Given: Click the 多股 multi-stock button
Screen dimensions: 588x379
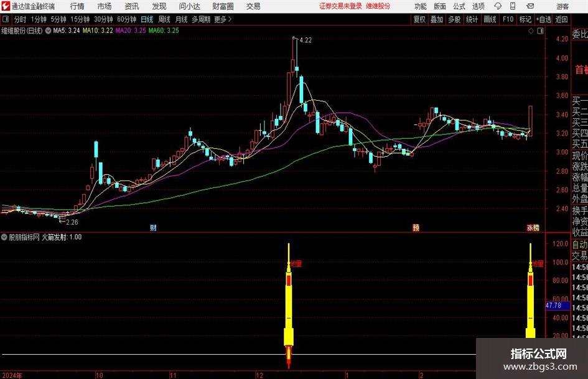Looking at the screenshot, I should tap(454, 19).
